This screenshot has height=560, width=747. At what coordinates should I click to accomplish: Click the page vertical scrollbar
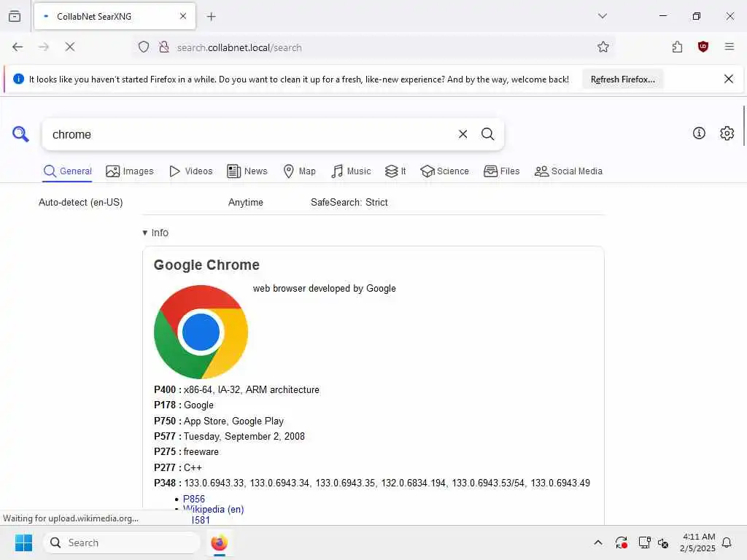(x=743, y=126)
